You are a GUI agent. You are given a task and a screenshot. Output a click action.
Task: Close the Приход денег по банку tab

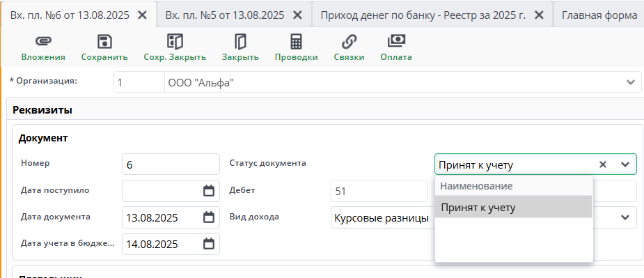coord(539,15)
